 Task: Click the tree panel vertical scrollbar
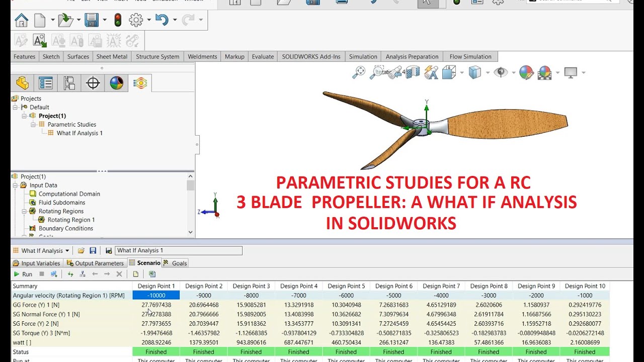coord(190,204)
